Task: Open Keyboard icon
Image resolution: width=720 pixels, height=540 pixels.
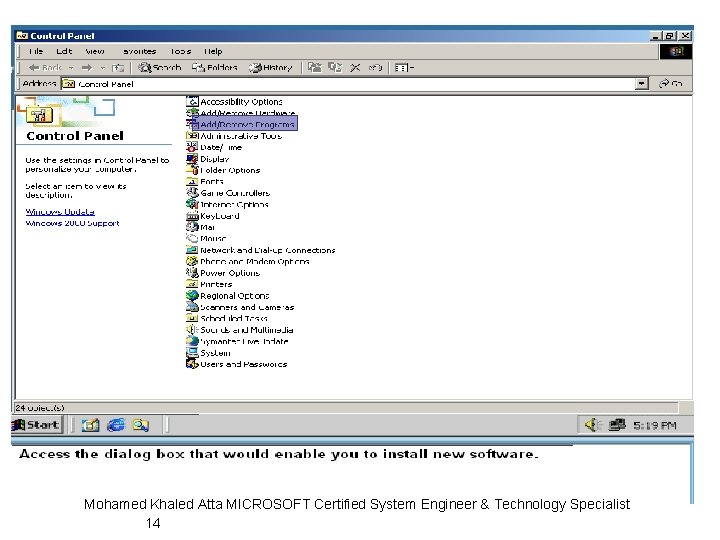Action: [192, 215]
